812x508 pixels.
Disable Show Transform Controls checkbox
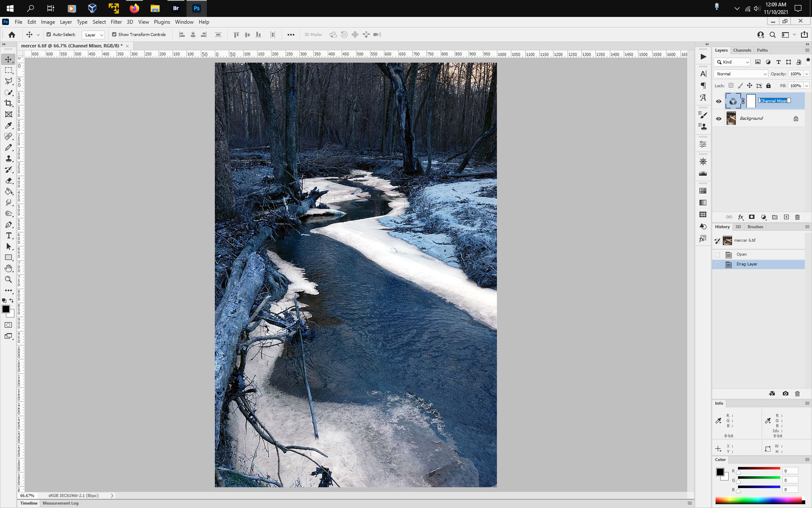point(114,35)
